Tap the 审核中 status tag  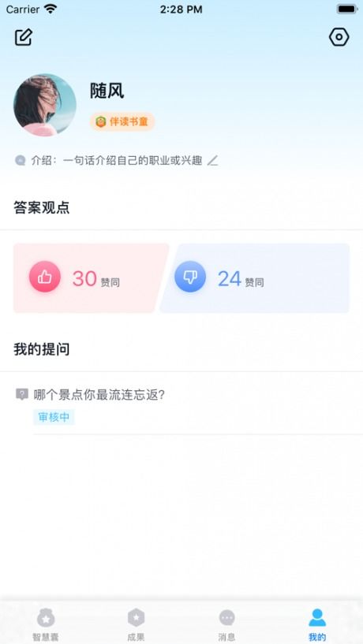click(54, 417)
